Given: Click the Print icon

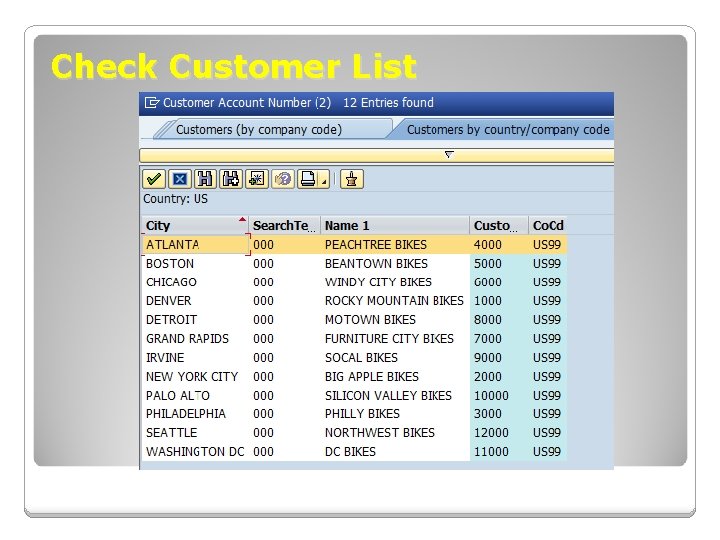Looking at the screenshot, I should pyautogui.click(x=308, y=179).
